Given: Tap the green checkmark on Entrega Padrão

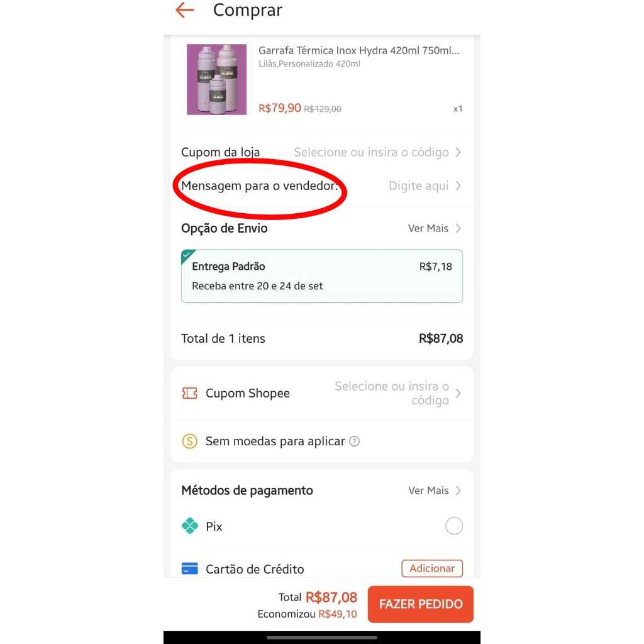Looking at the screenshot, I should (186, 255).
